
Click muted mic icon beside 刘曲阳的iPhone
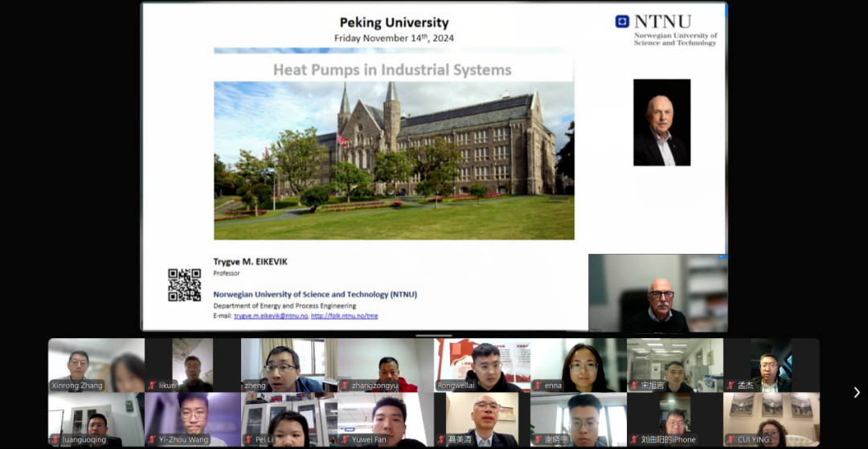pyautogui.click(x=633, y=439)
